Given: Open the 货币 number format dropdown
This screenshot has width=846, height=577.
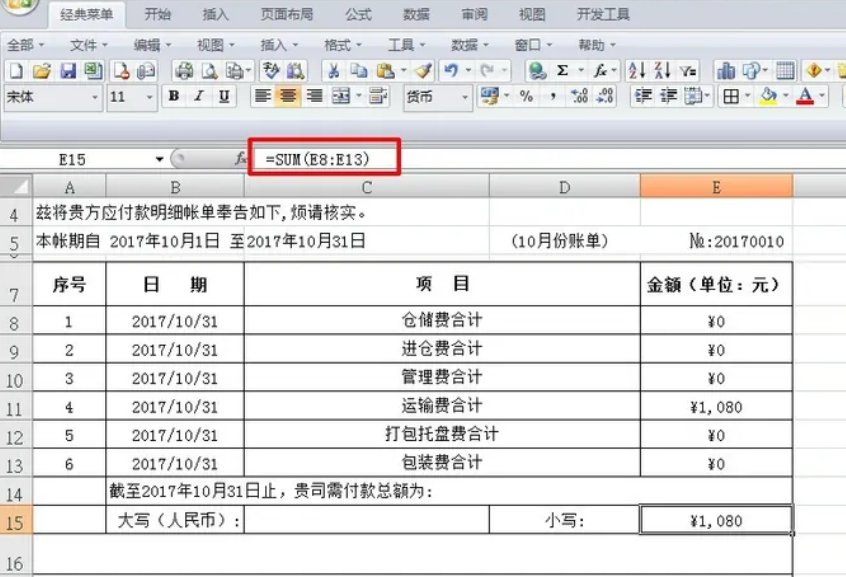Looking at the screenshot, I should click(465, 98).
